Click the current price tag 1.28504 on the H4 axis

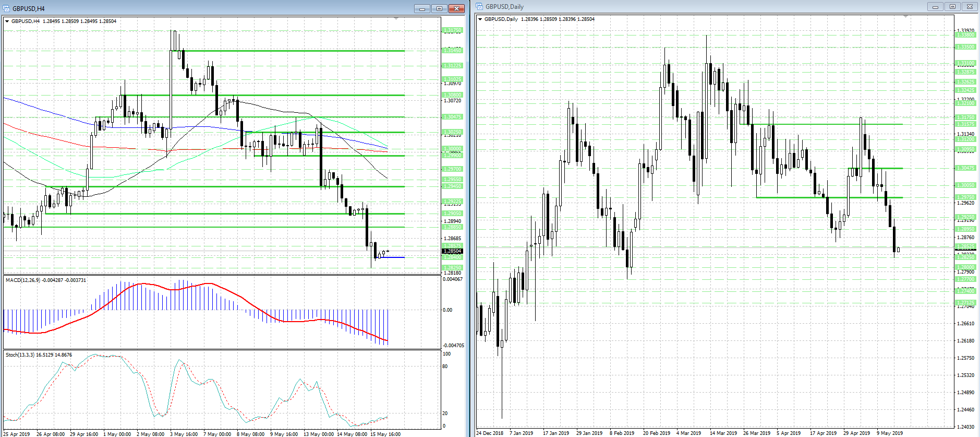tap(452, 251)
